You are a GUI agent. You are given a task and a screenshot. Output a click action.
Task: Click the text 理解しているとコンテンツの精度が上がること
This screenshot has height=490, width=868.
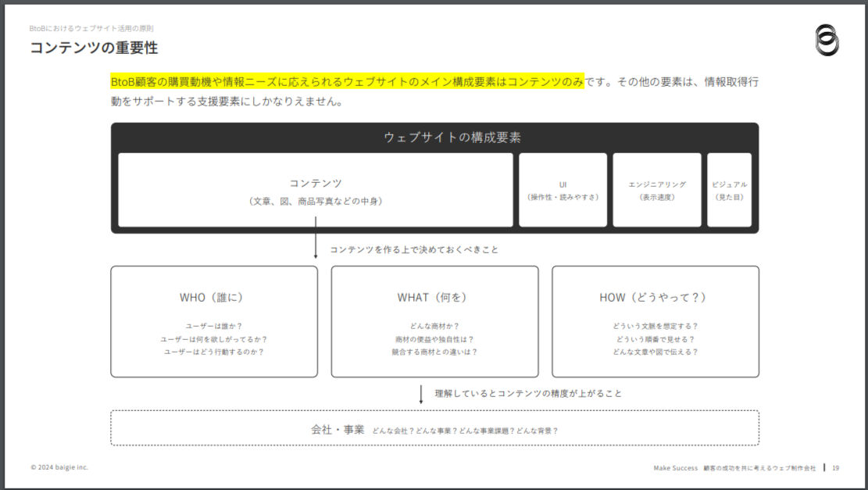point(528,394)
